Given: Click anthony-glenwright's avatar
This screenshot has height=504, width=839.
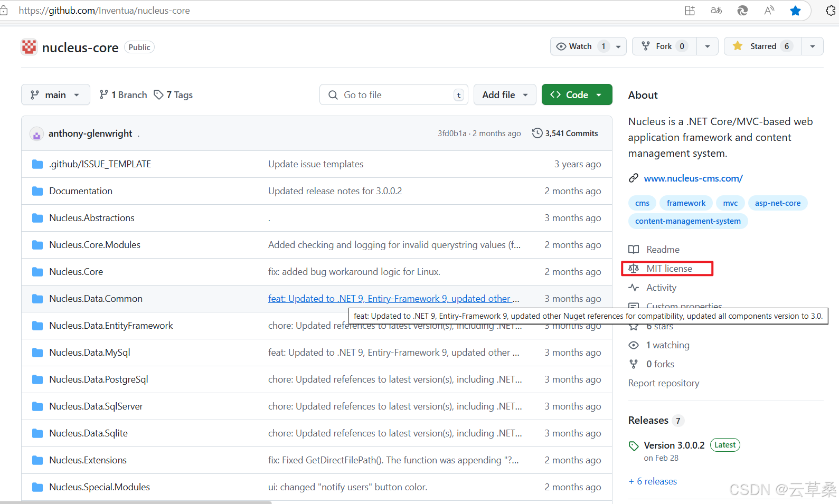Looking at the screenshot, I should tap(36, 134).
